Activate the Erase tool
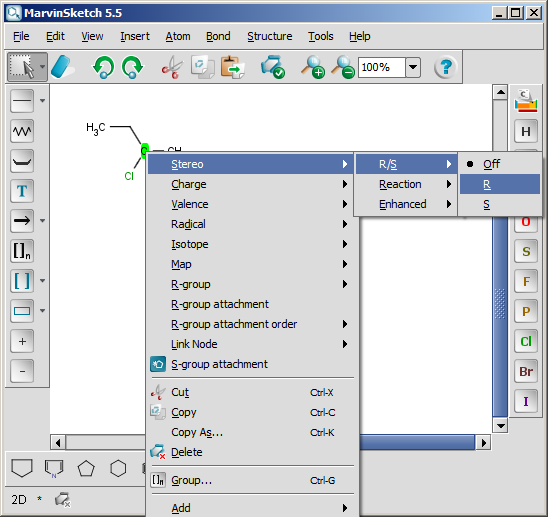 (62, 66)
